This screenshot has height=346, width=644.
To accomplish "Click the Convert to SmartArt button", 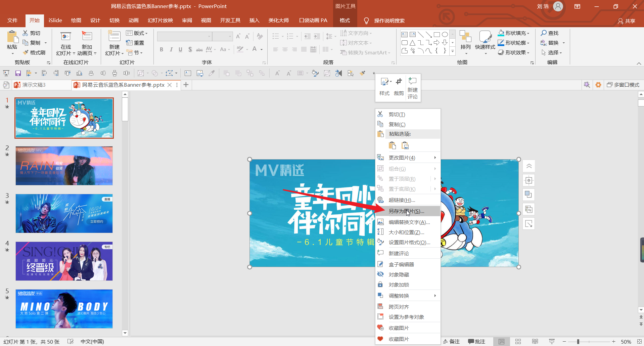I will click(365, 53).
